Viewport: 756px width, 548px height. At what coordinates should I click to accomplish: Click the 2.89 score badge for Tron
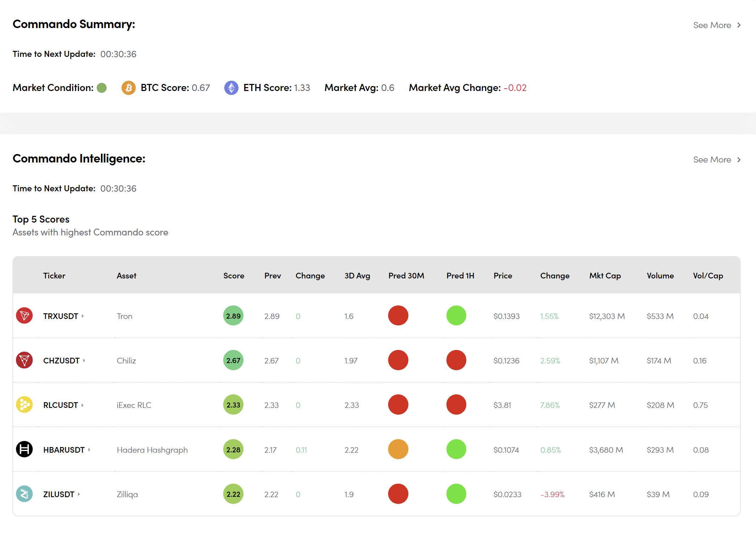tap(233, 315)
